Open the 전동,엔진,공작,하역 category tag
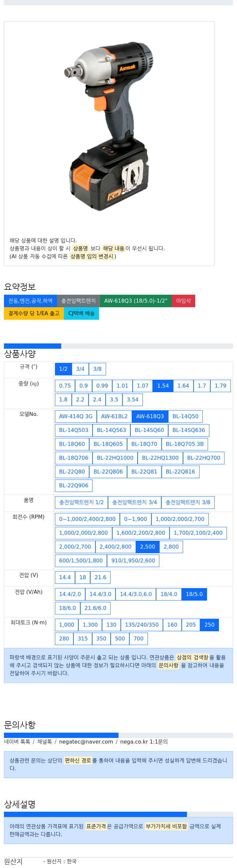237x868 pixels. (x=30, y=301)
